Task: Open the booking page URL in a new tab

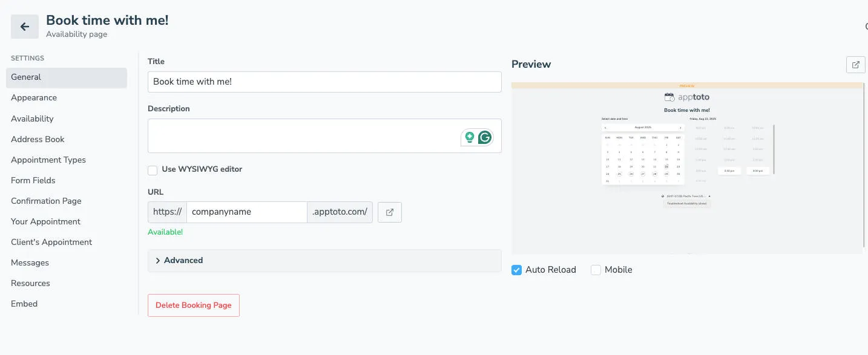Action: click(389, 212)
